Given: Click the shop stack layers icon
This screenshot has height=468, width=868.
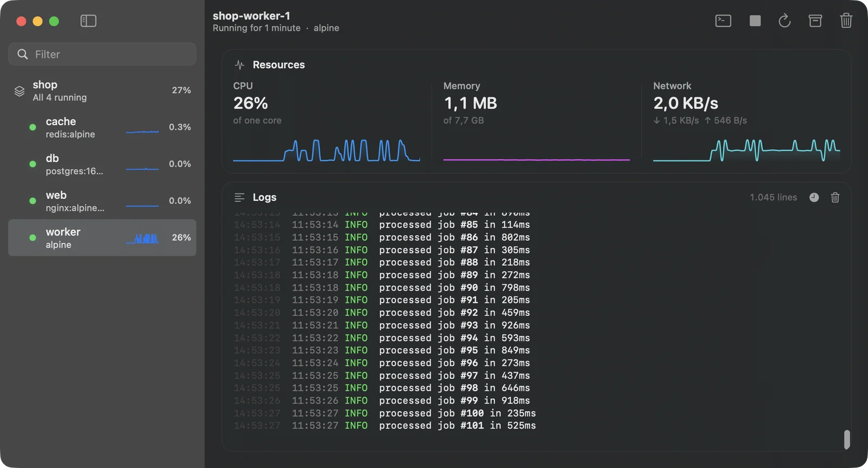Looking at the screenshot, I should pyautogui.click(x=20, y=91).
